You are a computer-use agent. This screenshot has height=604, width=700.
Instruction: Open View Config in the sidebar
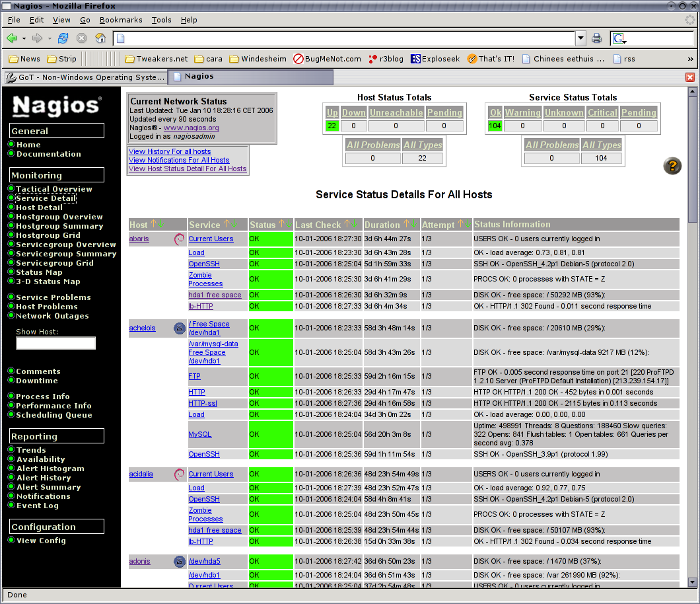(41, 541)
